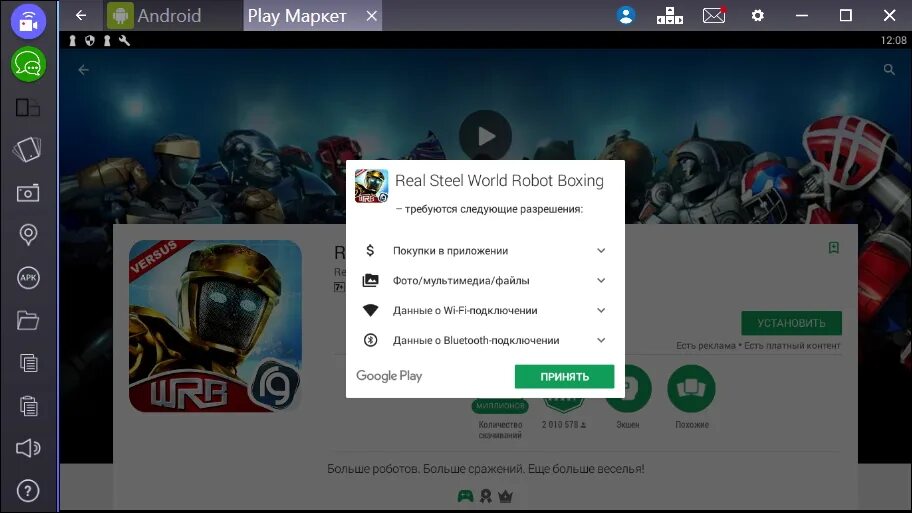Screen dimensions: 912x513
Task: Toggle the multi-window layout icon in sidebar
Action: (x=27, y=108)
